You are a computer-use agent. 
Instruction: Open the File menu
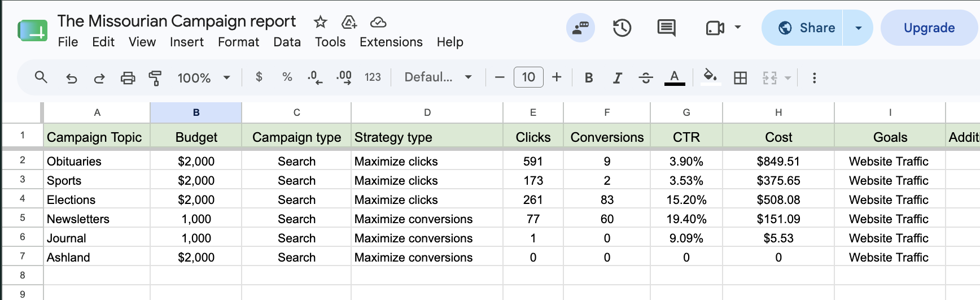tap(68, 42)
